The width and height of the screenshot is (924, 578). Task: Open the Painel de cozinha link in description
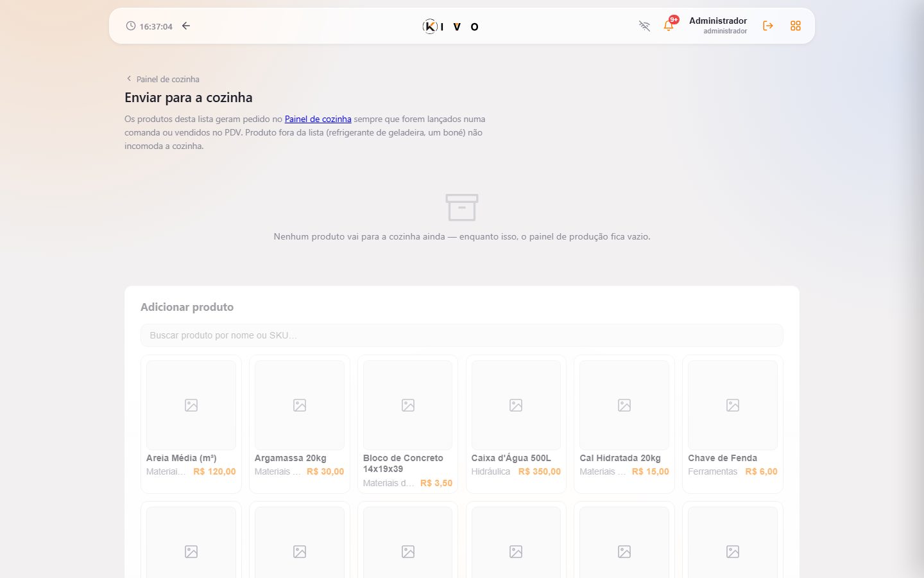pyautogui.click(x=318, y=119)
